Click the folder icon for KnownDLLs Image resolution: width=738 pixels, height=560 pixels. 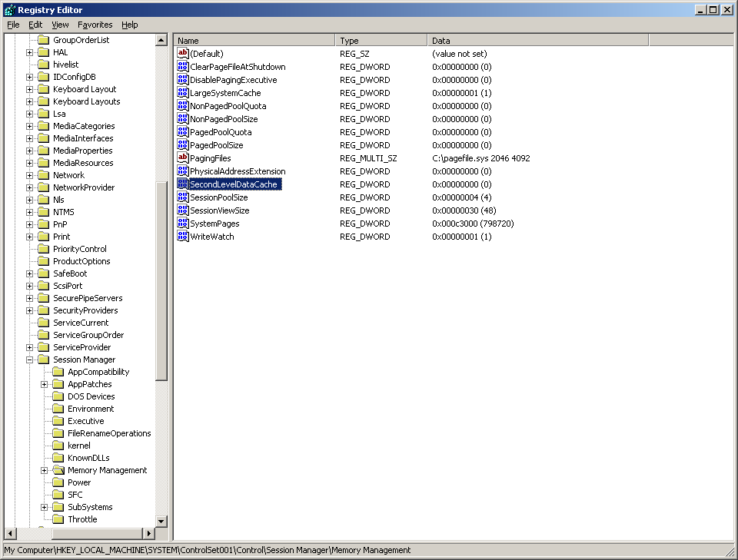[58, 458]
